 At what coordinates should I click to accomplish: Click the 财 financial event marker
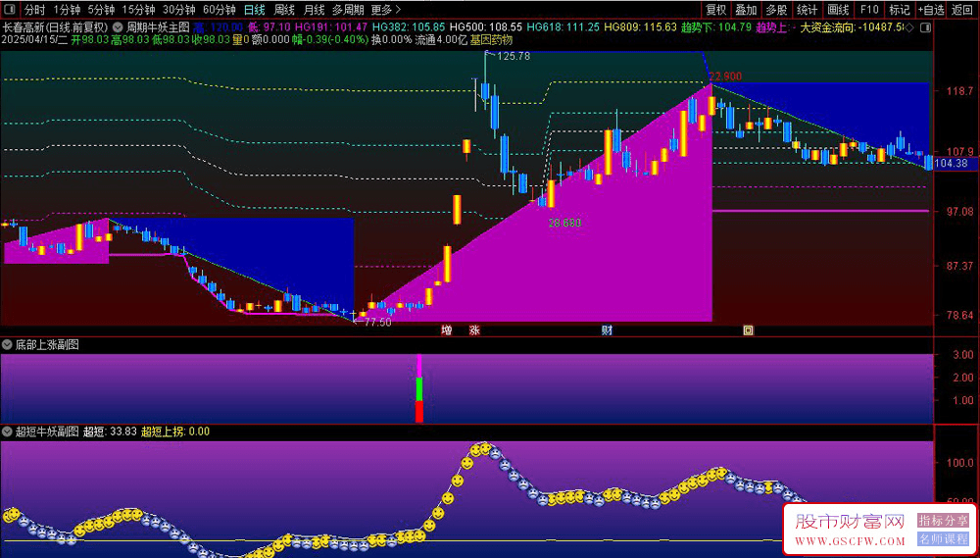(x=607, y=330)
